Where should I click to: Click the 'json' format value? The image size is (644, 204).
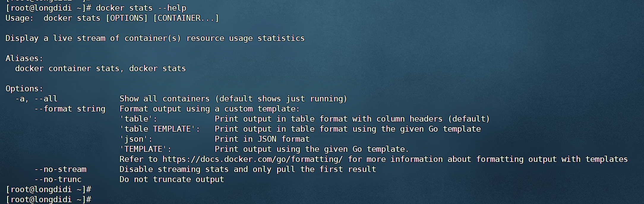pyautogui.click(x=136, y=139)
